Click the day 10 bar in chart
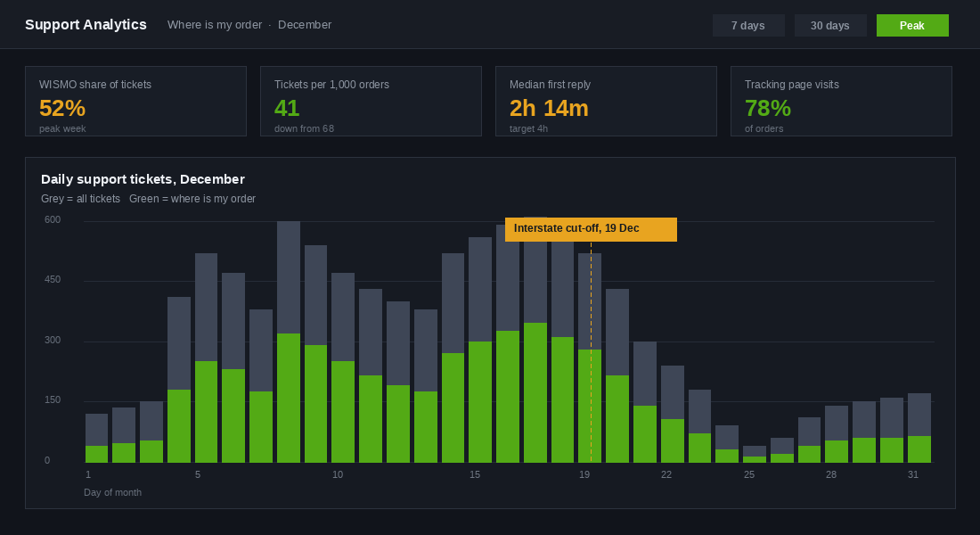Screen dimensions: 980x535 [343, 367]
